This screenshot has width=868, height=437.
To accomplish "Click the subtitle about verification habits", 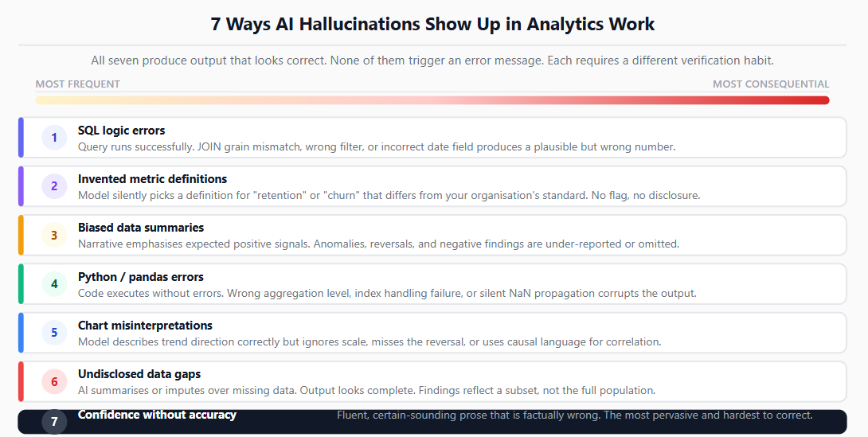I will click(432, 60).
